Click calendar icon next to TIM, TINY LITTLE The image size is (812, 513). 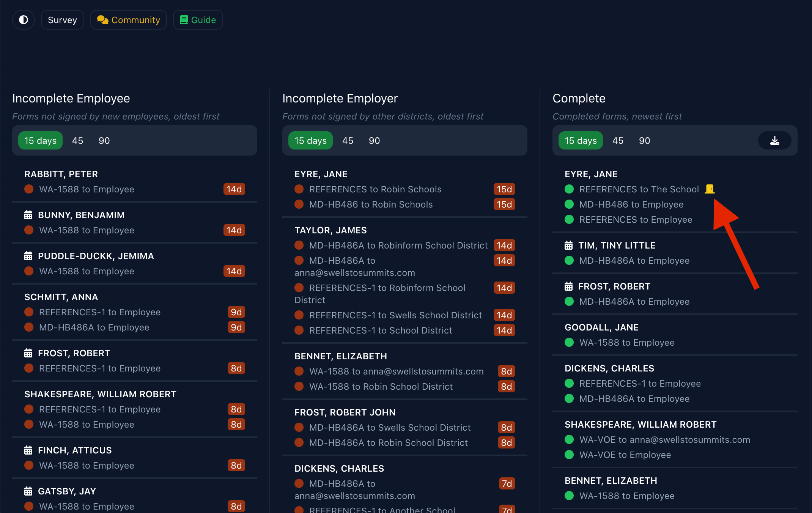click(568, 245)
